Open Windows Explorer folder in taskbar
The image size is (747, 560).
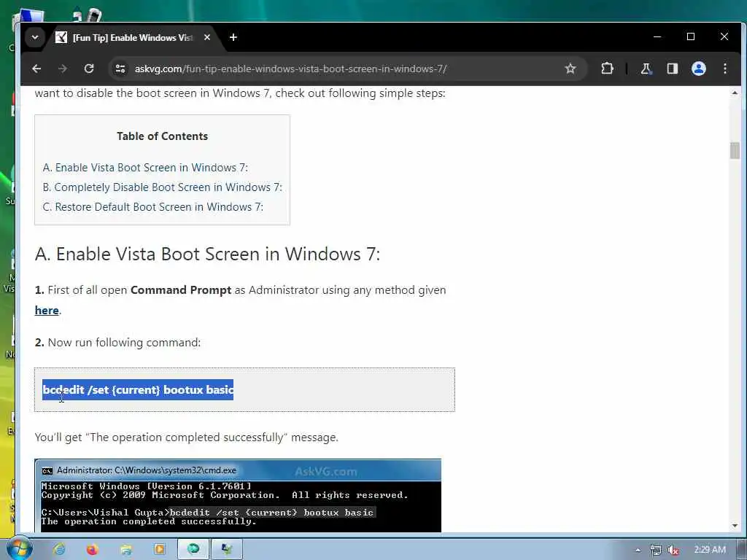tap(125, 550)
